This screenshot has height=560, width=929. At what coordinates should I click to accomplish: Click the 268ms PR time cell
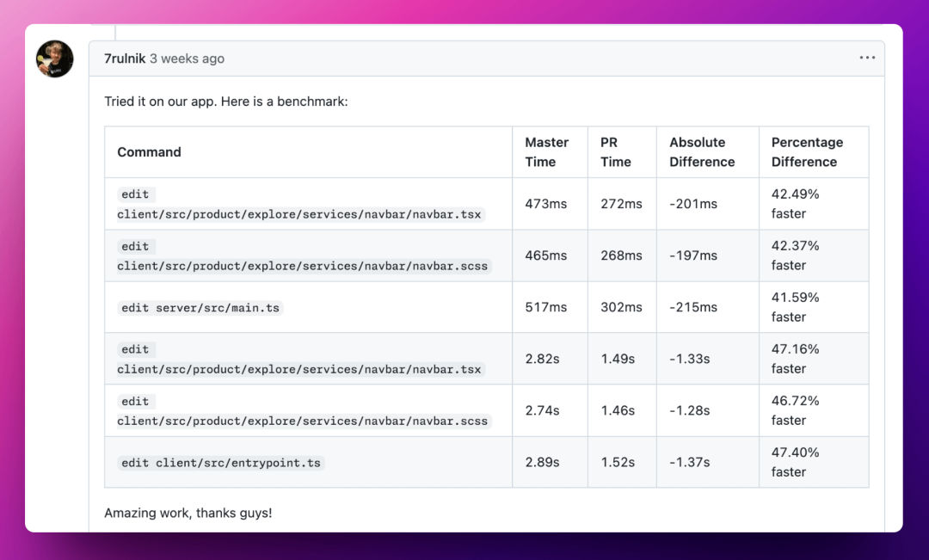click(x=622, y=255)
